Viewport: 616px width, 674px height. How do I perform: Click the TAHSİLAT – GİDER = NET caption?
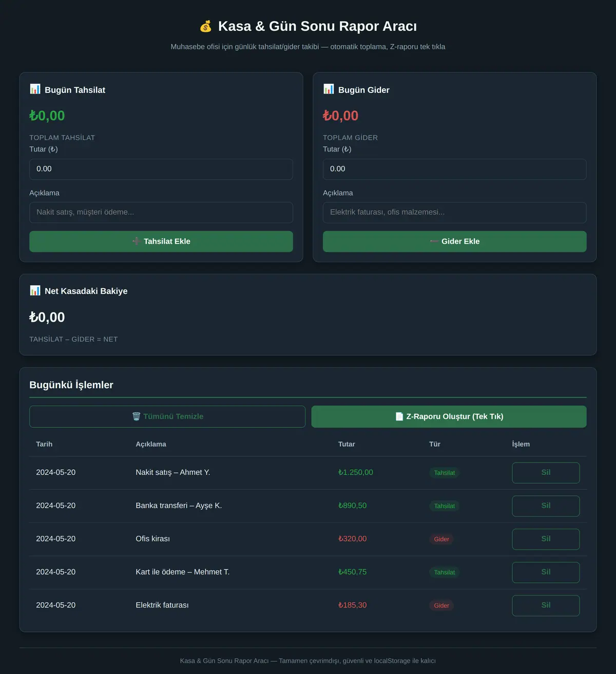[x=73, y=339]
